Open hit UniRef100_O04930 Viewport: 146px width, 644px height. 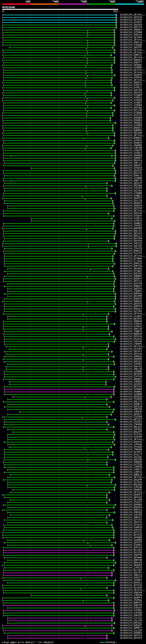coord(131,22)
